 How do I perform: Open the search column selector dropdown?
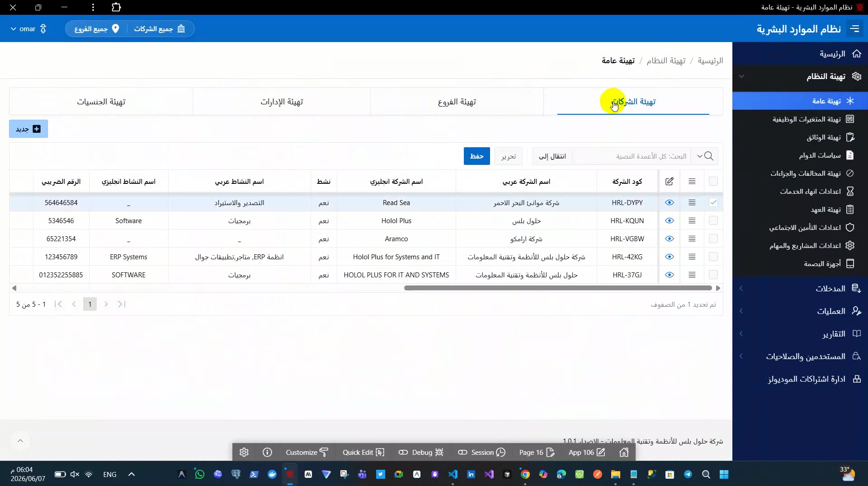pos(704,156)
